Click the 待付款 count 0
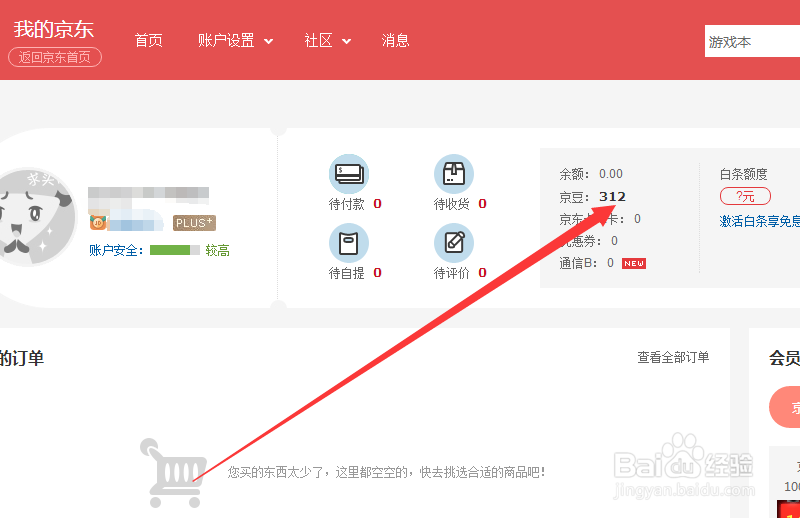The width and height of the screenshot is (800, 518). tap(378, 204)
